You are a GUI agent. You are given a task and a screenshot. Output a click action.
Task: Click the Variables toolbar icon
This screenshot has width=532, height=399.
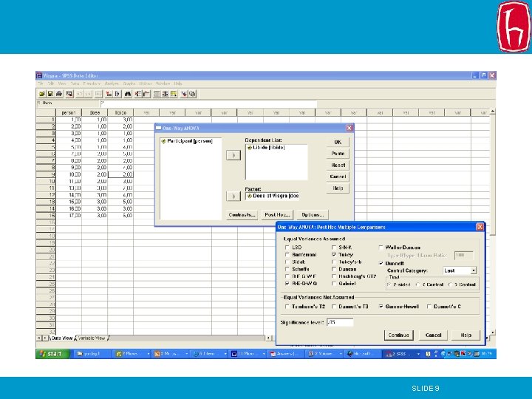pyautogui.click(x=117, y=94)
